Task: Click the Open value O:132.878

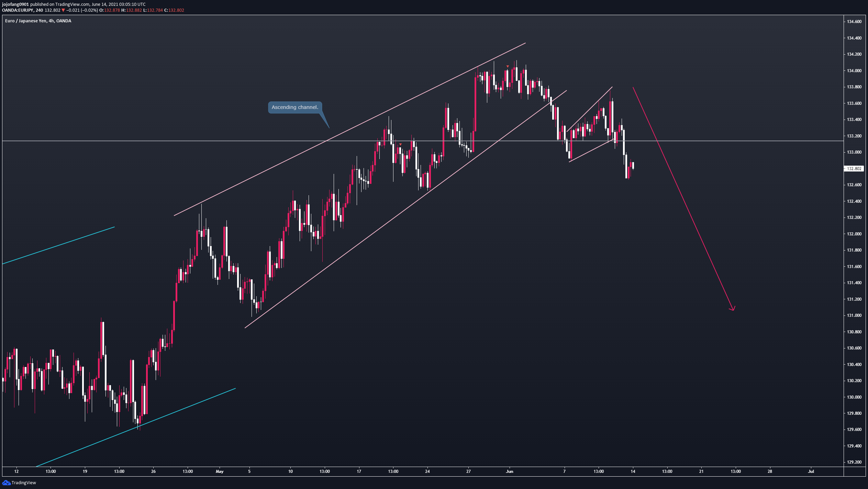Action: pos(110,10)
